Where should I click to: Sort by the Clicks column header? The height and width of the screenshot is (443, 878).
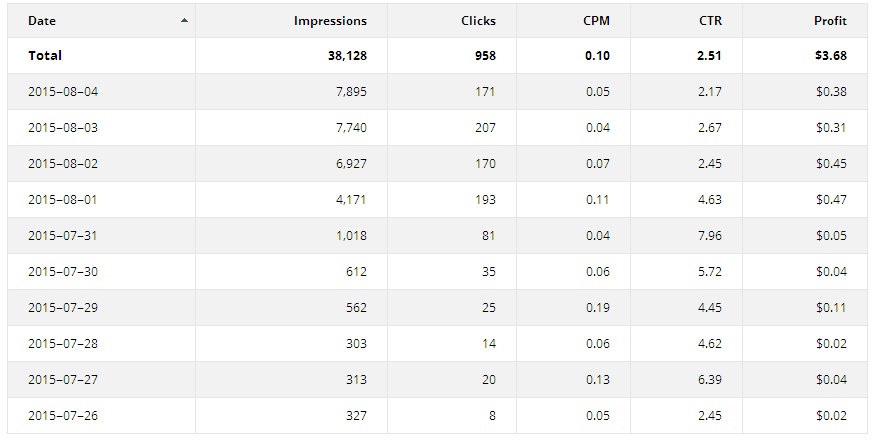478,21
